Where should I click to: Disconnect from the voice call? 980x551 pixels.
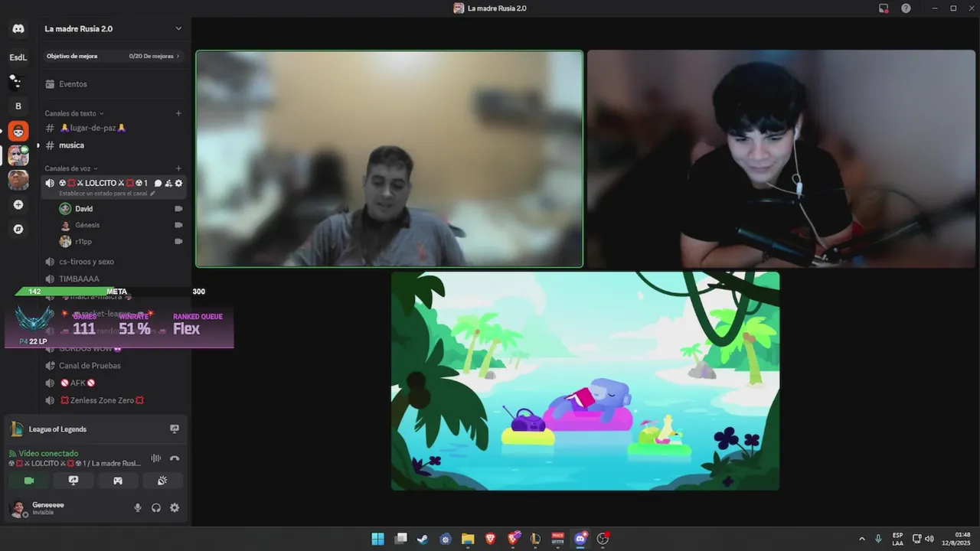(x=175, y=458)
